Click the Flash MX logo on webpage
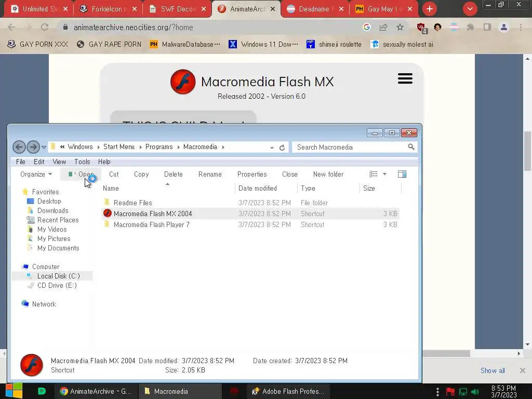Screen dimensions: 532x399 pyautogui.click(x=183, y=82)
